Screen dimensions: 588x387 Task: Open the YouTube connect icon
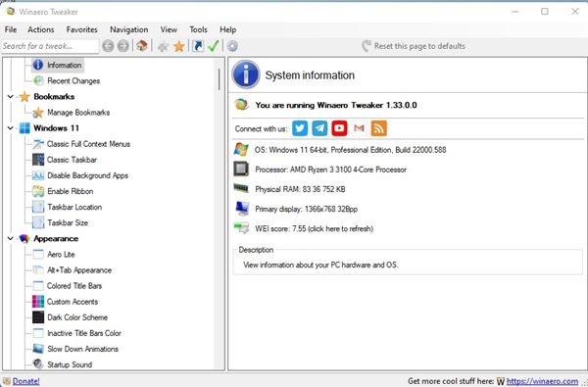click(x=339, y=128)
